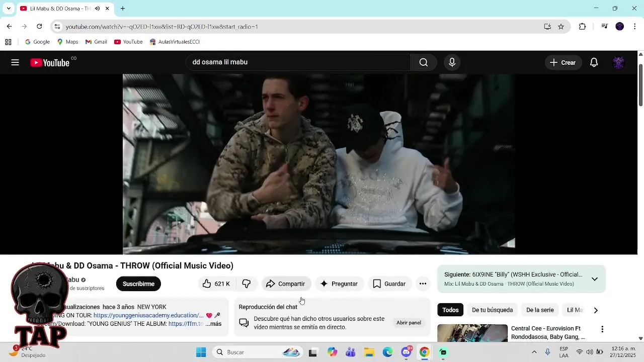Install app icon in the address bar
The height and width of the screenshot is (362, 644).
547,27
